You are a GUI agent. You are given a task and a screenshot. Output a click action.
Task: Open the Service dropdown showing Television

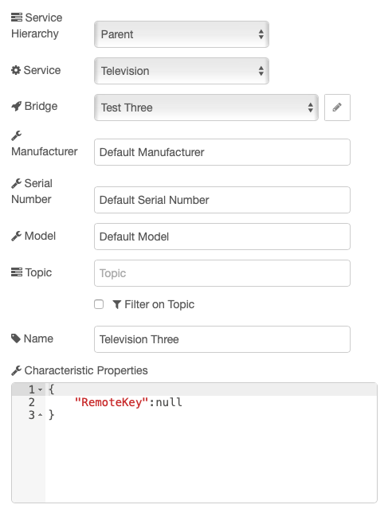(x=182, y=71)
